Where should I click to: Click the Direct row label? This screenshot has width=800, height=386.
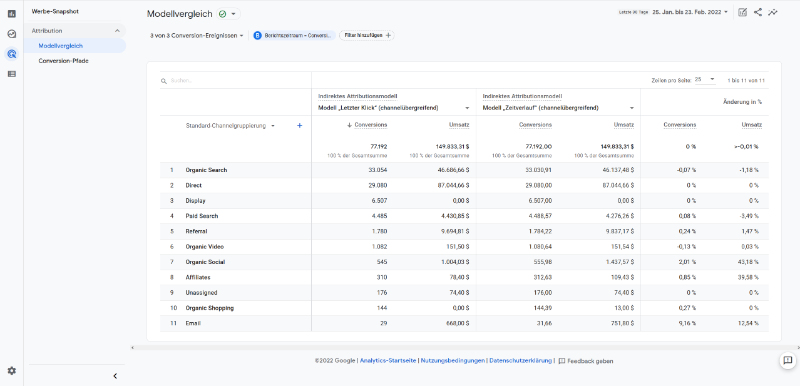point(193,186)
